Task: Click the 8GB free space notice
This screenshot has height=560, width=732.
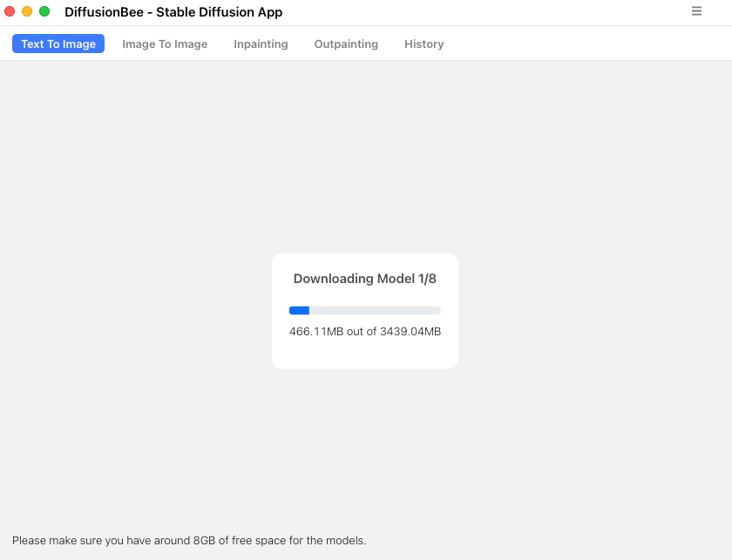Action: click(189, 540)
